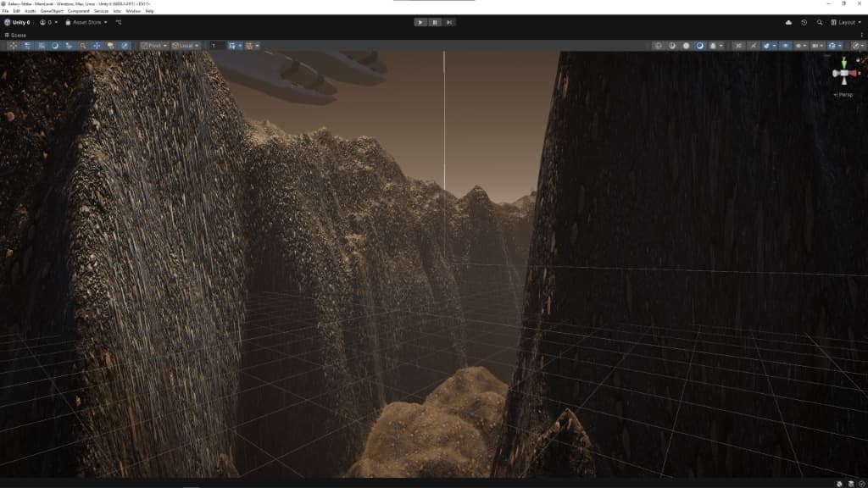Open the account dropdown beside Unity 6
This screenshot has height=488, width=868.
(x=48, y=23)
